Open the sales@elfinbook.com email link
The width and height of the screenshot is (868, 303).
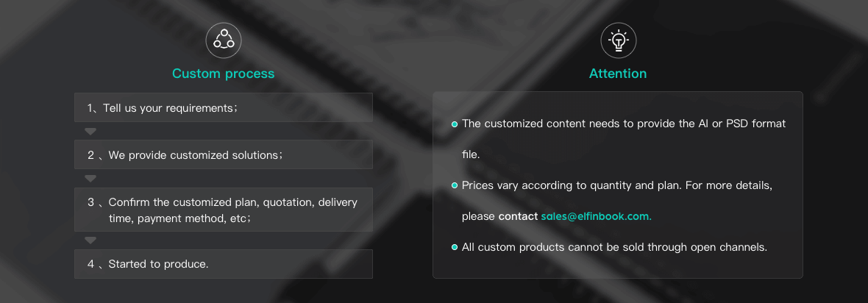click(x=596, y=216)
